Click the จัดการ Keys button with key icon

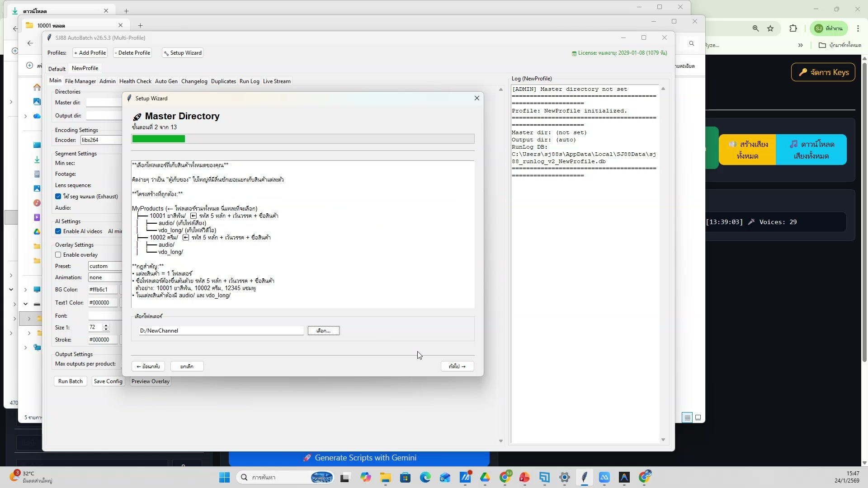823,72
